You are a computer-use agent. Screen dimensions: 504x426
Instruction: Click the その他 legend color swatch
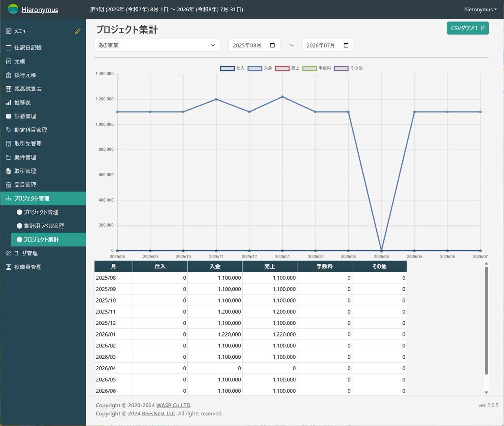[341, 68]
